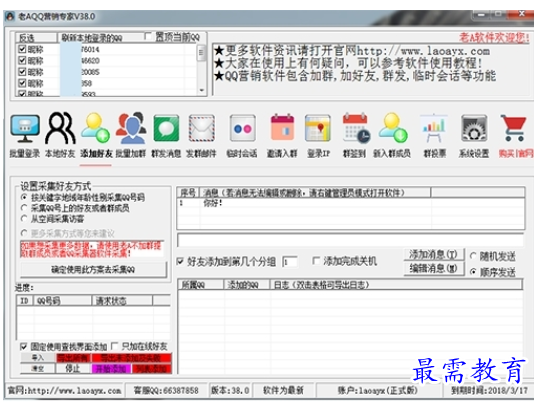Click the 所属QQ column header

coord(201,285)
